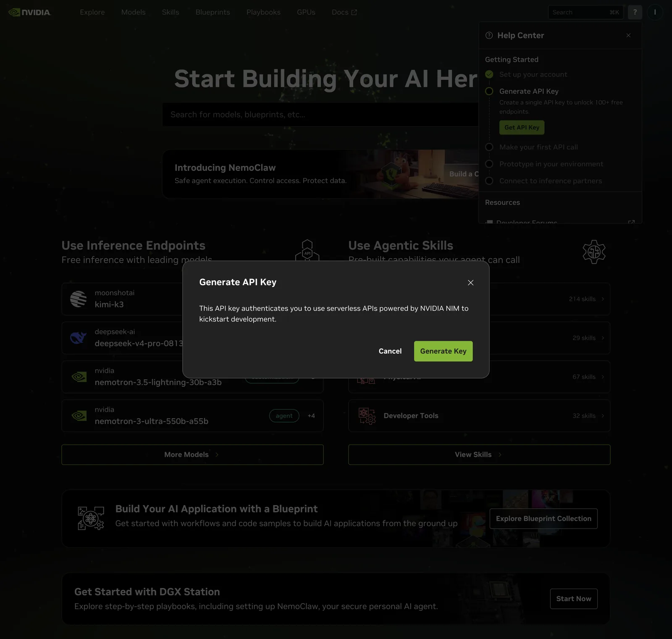Click the nemotron-3.5-lightning NVIDIA icon
The image size is (672, 639).
click(x=79, y=377)
